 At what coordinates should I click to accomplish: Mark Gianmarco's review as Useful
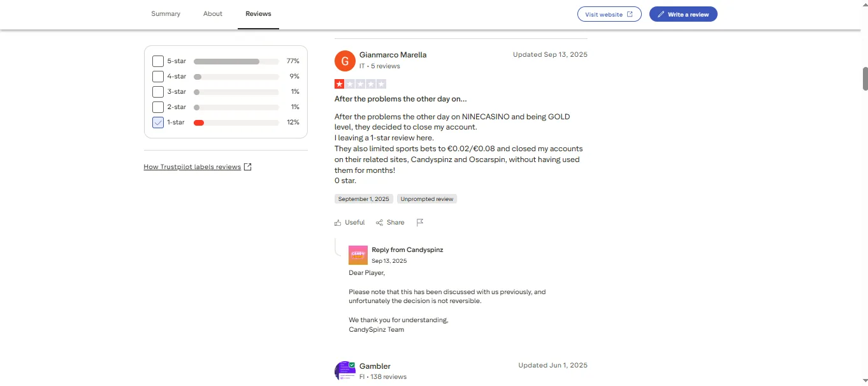click(x=349, y=223)
